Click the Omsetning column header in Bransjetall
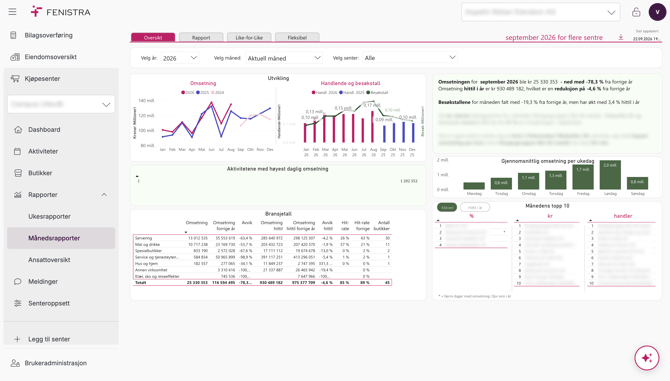Screen dimensions: 670x381 [197, 223]
